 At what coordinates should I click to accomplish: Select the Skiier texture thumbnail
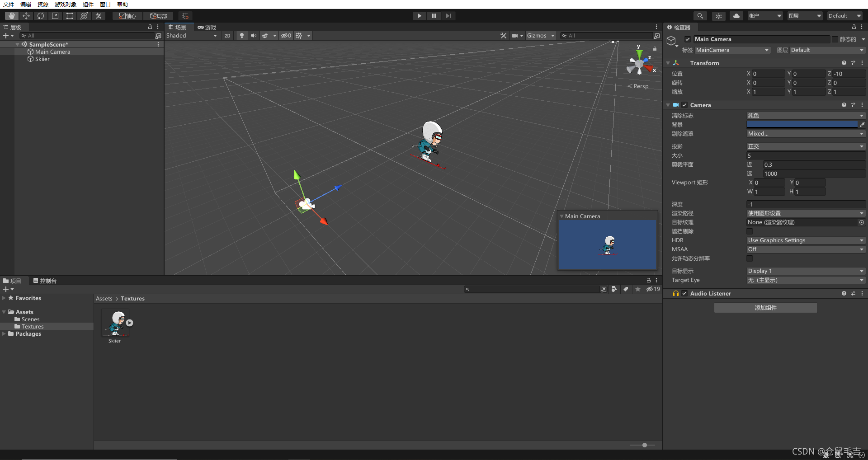[115, 323]
